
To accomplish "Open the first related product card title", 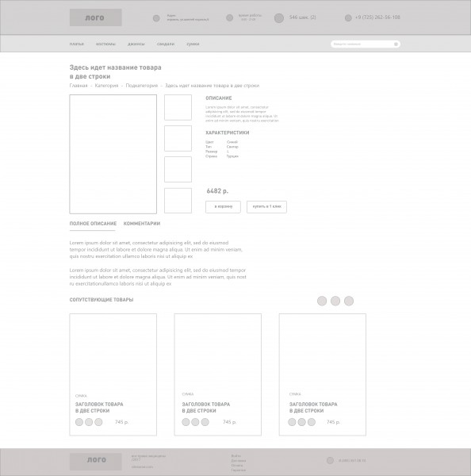I will coord(99,408).
